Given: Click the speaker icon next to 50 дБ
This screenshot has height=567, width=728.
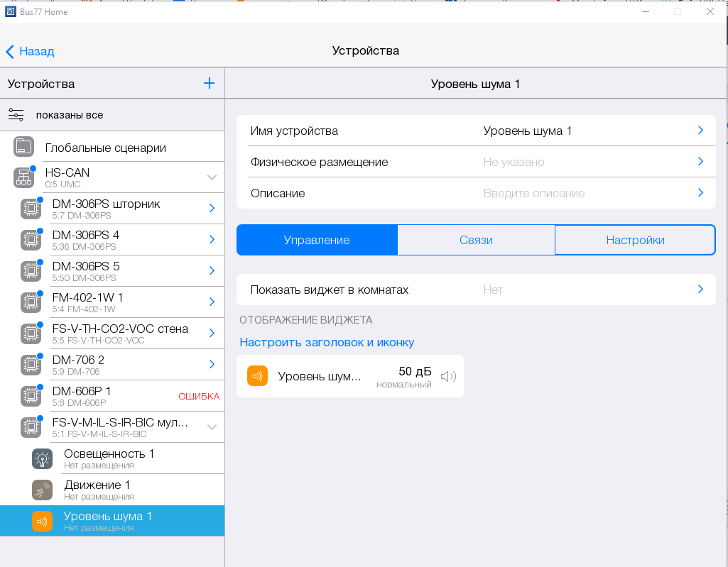Looking at the screenshot, I should [x=448, y=376].
